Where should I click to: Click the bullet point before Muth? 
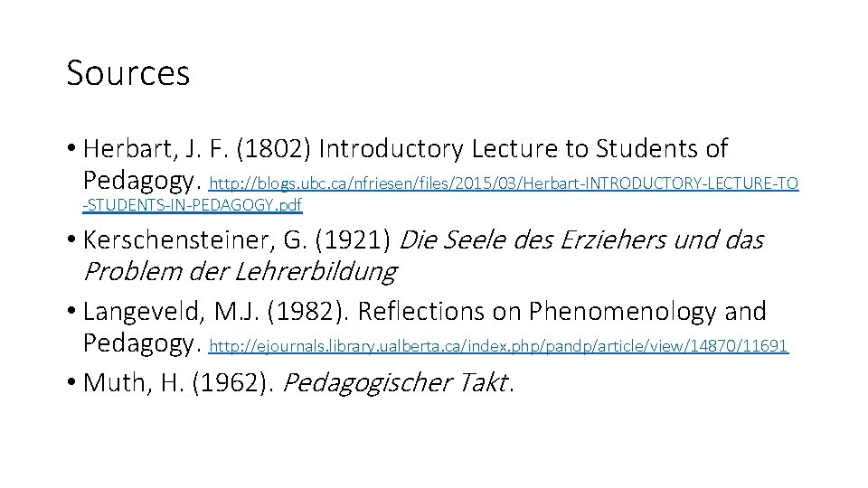tap(71, 383)
